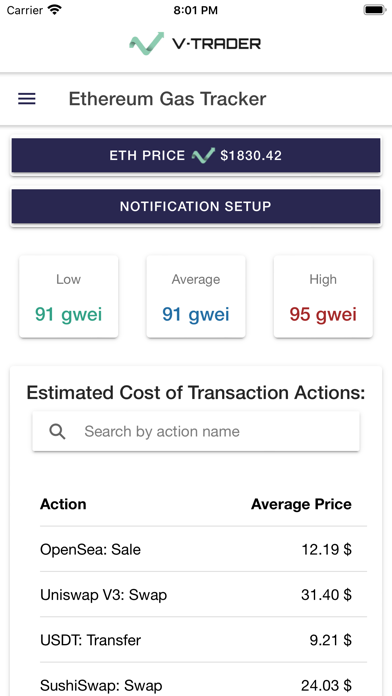Sort by the Average Price column header
Image resolution: width=392 pixels, height=696 pixels.
point(301,504)
